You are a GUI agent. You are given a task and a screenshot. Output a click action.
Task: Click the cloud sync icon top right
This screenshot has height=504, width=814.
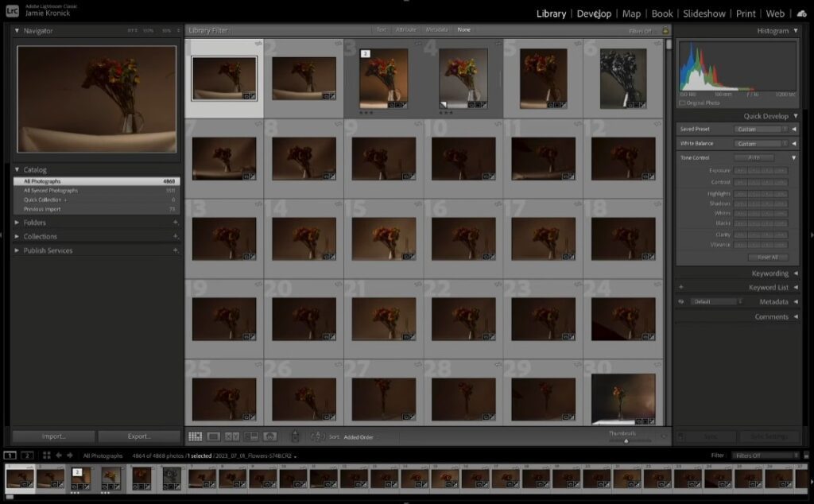point(800,14)
